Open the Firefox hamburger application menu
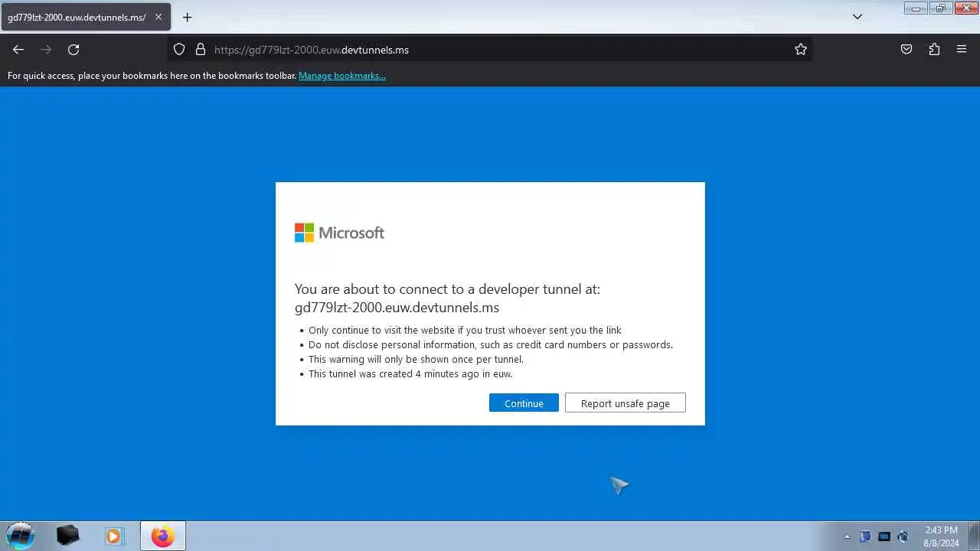The image size is (980, 551). 962,50
